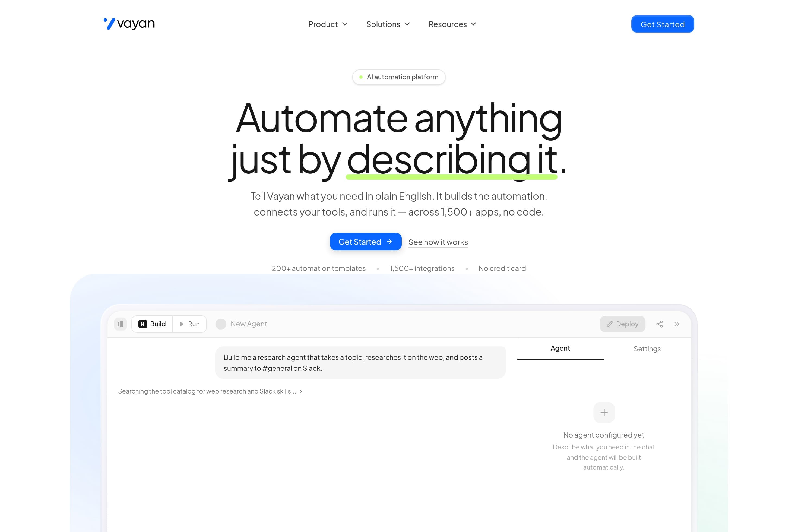This screenshot has width=798, height=532.
Task: Click the hero Get Started arrow button
Action: [365, 242]
